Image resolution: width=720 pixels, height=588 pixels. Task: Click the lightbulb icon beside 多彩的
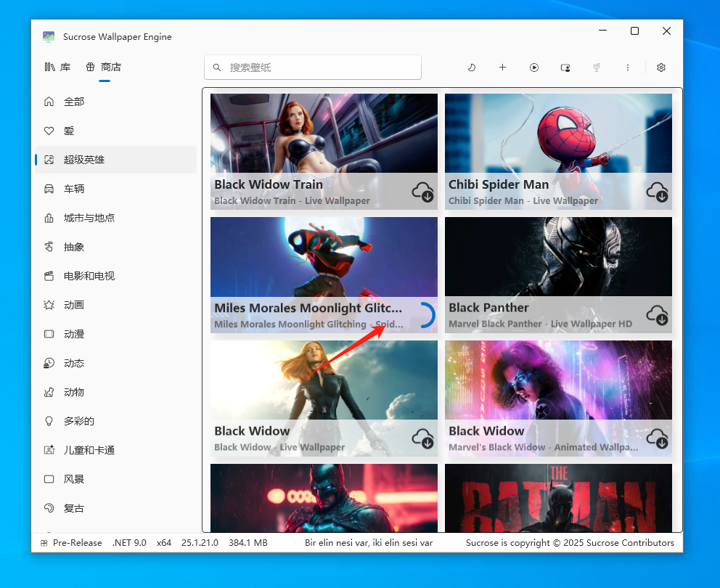point(49,421)
